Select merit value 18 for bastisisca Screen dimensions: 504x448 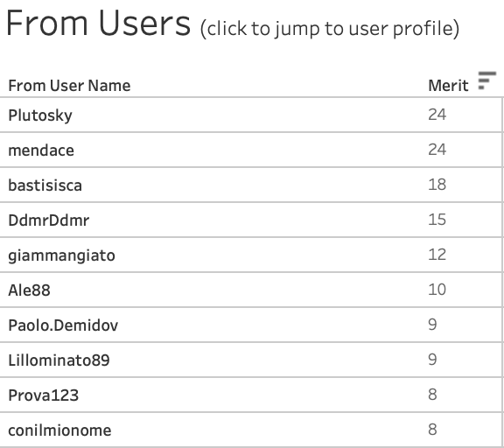click(x=437, y=185)
